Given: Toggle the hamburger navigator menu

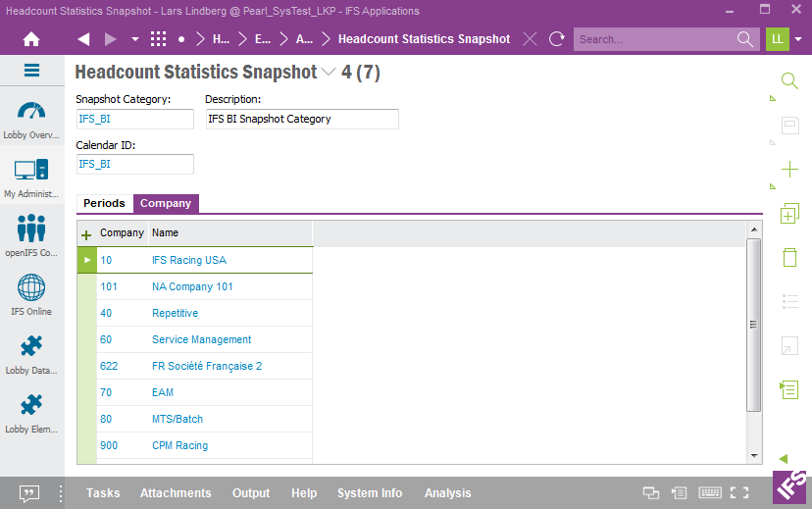Looking at the screenshot, I should click(31, 71).
